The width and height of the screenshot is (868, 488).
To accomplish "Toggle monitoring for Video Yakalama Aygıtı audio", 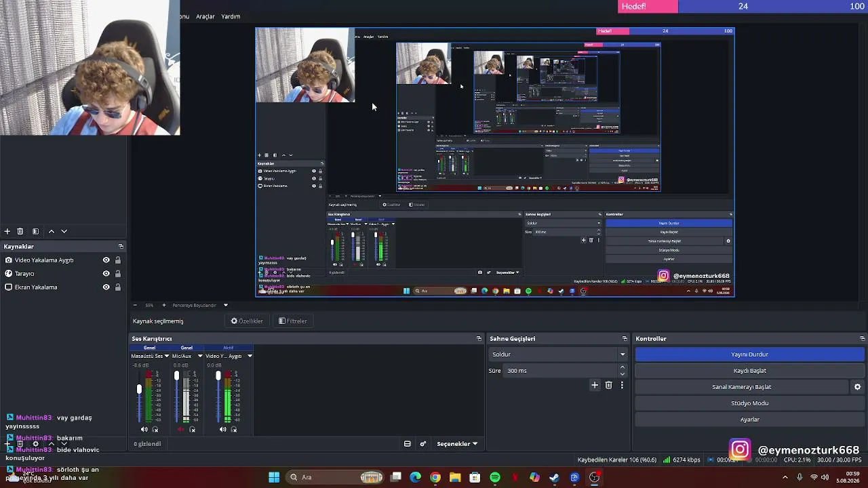I will tap(234, 429).
